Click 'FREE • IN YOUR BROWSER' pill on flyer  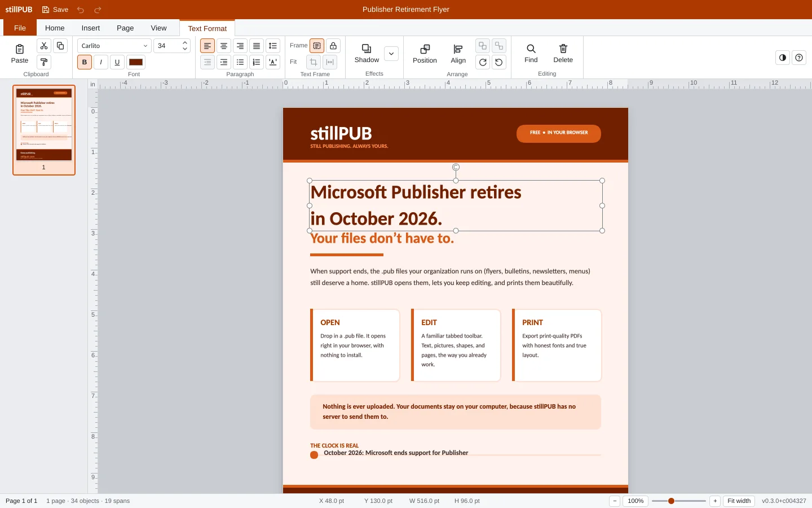(559, 133)
